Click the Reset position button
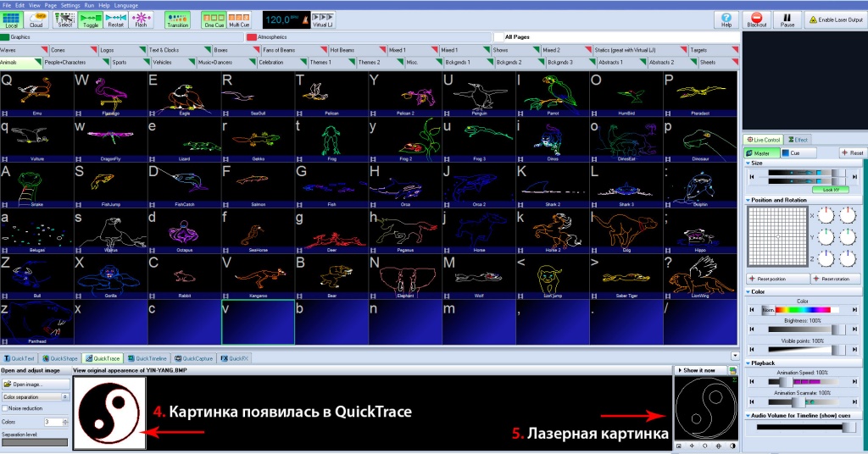 777,279
